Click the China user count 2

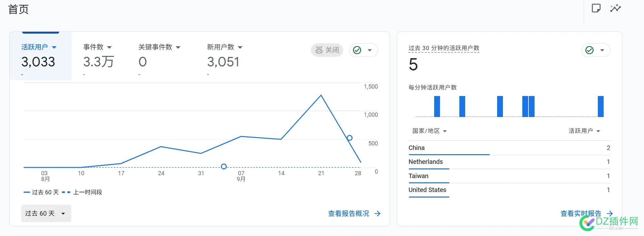608,148
